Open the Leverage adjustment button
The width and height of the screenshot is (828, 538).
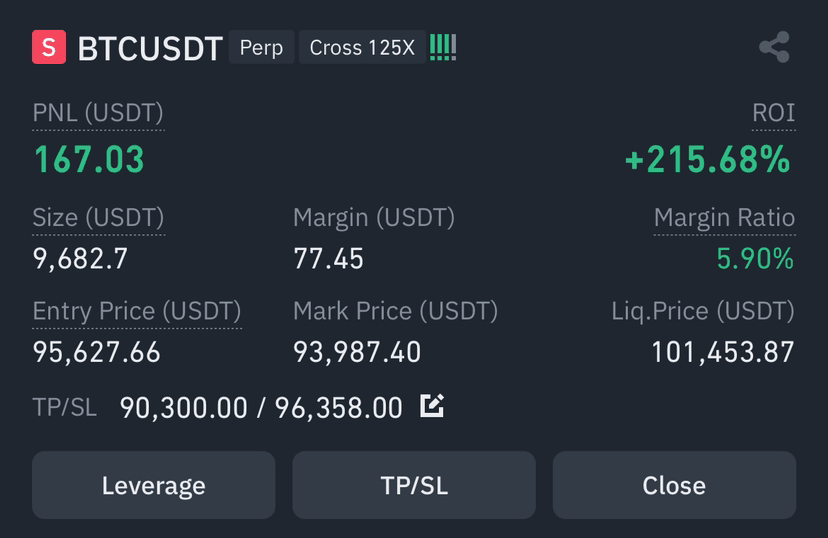(154, 485)
